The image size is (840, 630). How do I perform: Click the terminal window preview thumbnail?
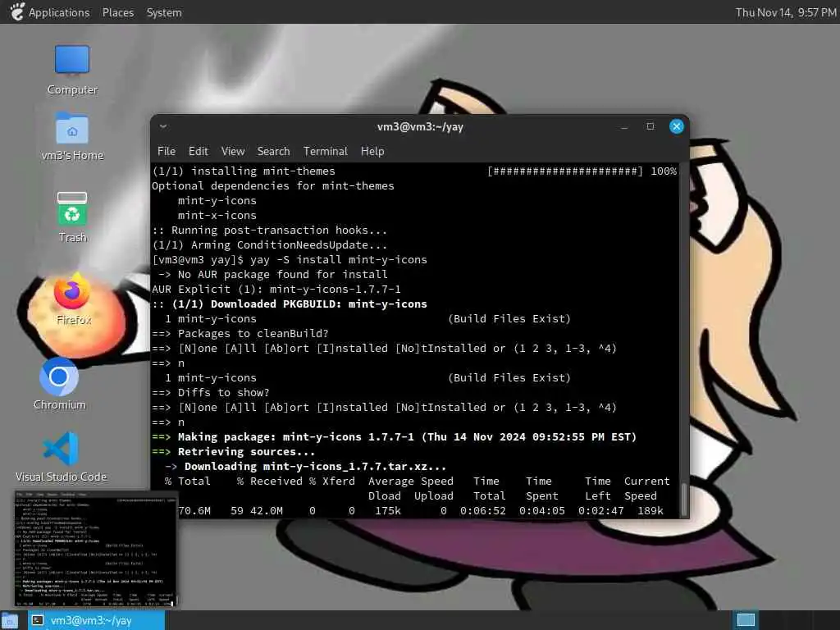pos(95,549)
